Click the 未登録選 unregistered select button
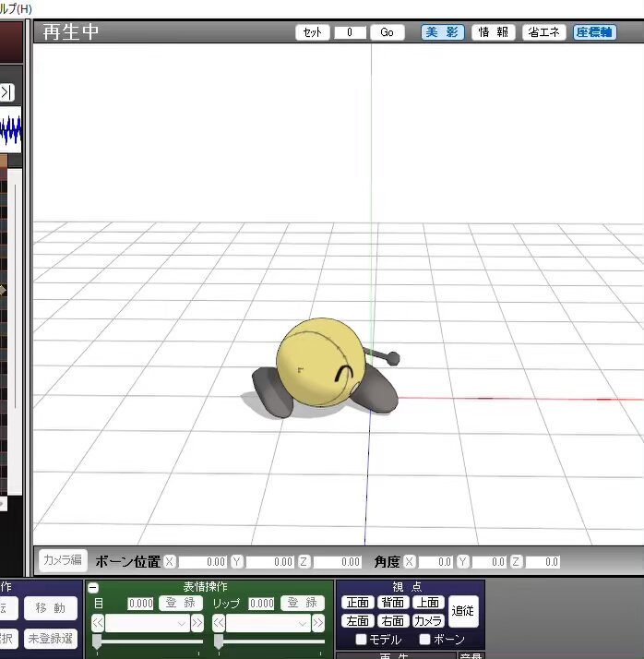 pyautogui.click(x=51, y=639)
